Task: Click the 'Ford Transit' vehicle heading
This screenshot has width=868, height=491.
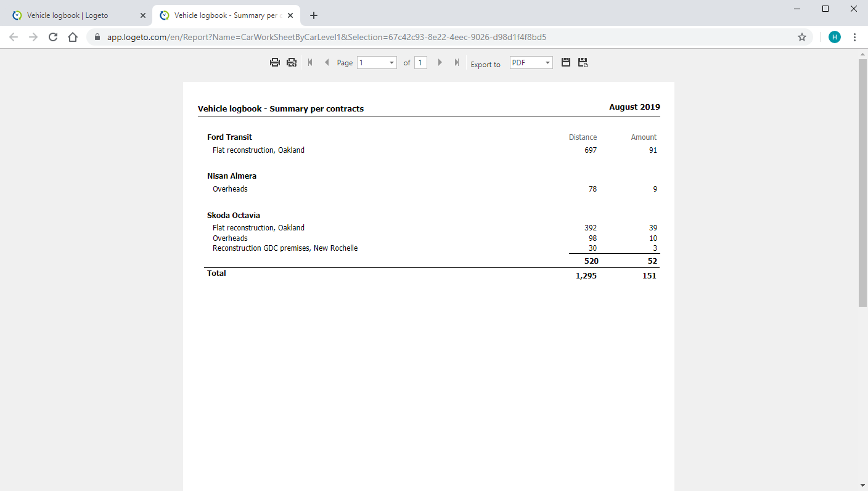Action: point(229,137)
